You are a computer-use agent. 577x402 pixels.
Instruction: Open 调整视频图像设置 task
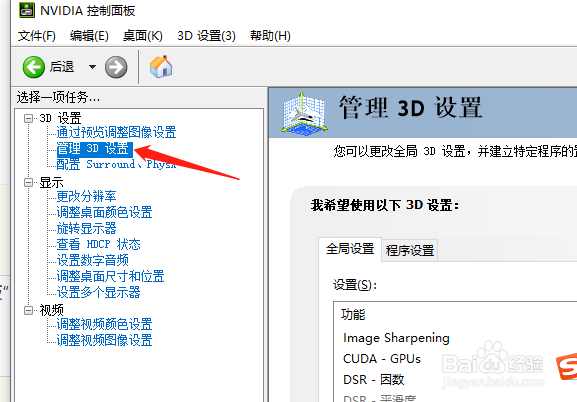coord(104,340)
